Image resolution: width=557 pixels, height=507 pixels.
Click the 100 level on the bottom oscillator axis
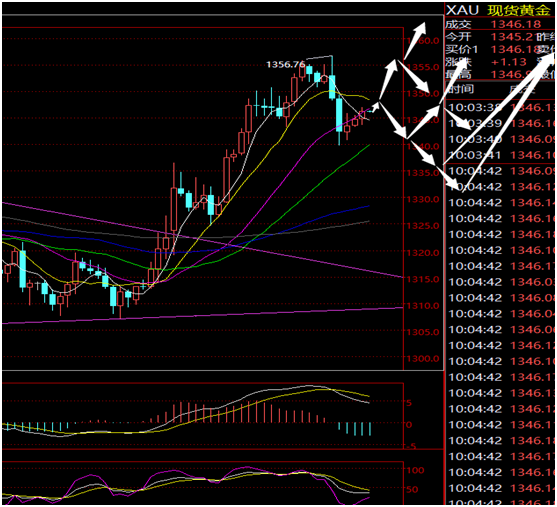tap(415, 470)
